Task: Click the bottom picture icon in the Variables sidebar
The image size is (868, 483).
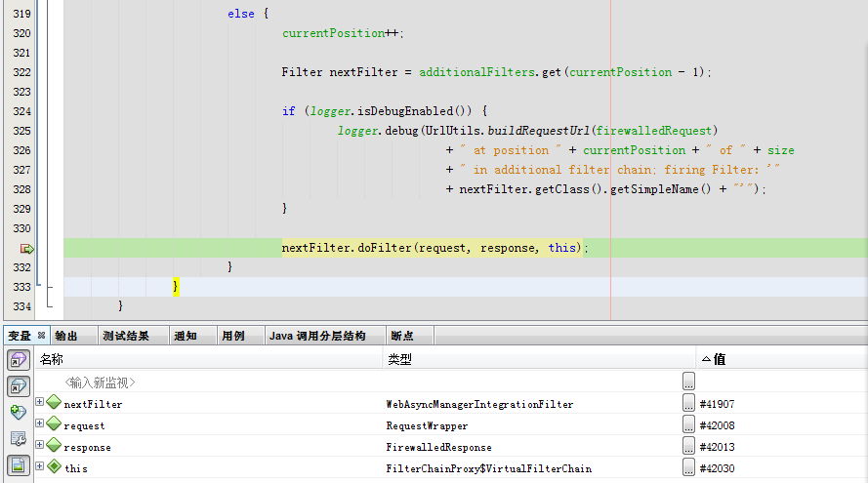Action: click(x=19, y=465)
